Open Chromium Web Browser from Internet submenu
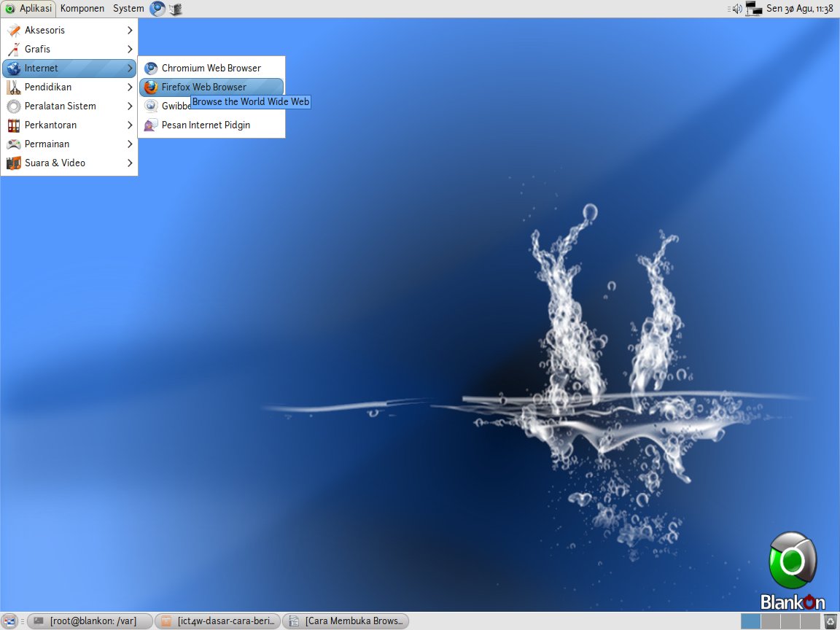Screen dimensions: 840x630 click(211, 68)
